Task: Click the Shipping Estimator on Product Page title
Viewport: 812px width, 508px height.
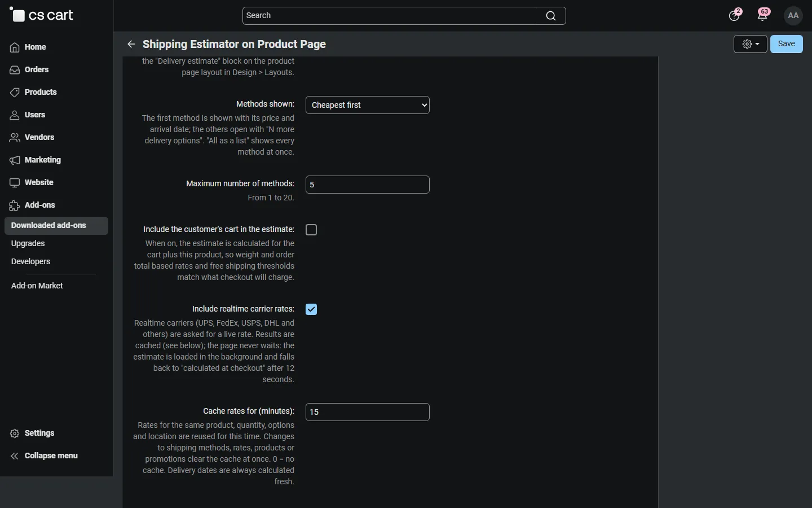Action: click(235, 44)
